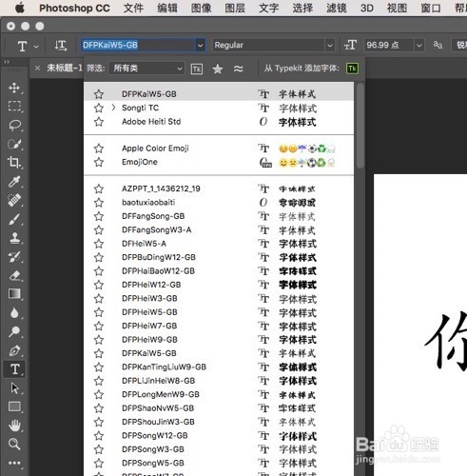Click the font list scrollbar thumb
This screenshot has height=476, width=467.
point(360,126)
